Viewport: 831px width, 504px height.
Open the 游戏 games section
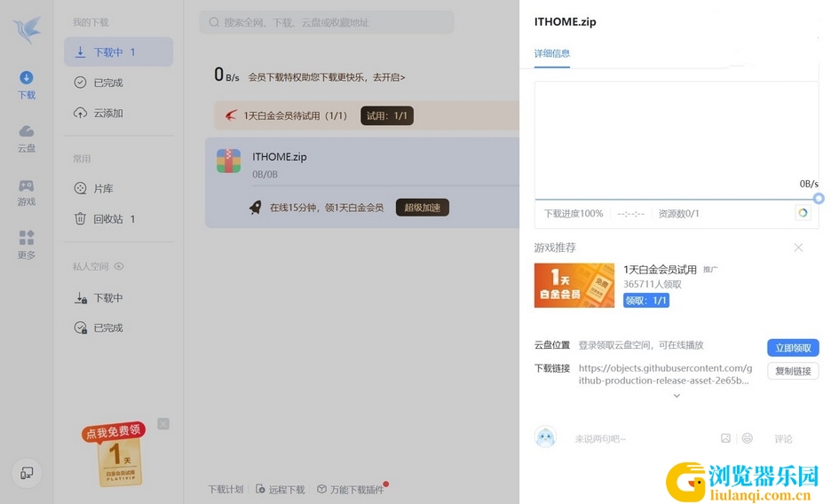coord(26,193)
